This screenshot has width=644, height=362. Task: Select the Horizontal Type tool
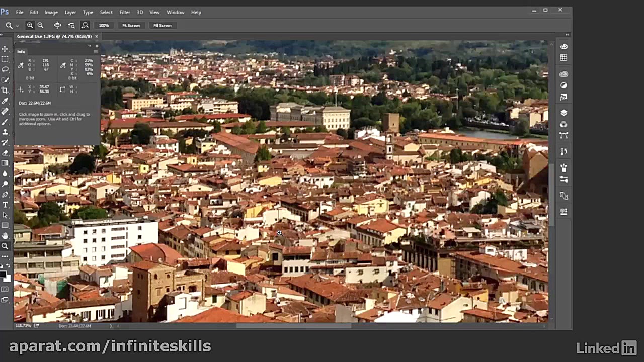pos(5,205)
